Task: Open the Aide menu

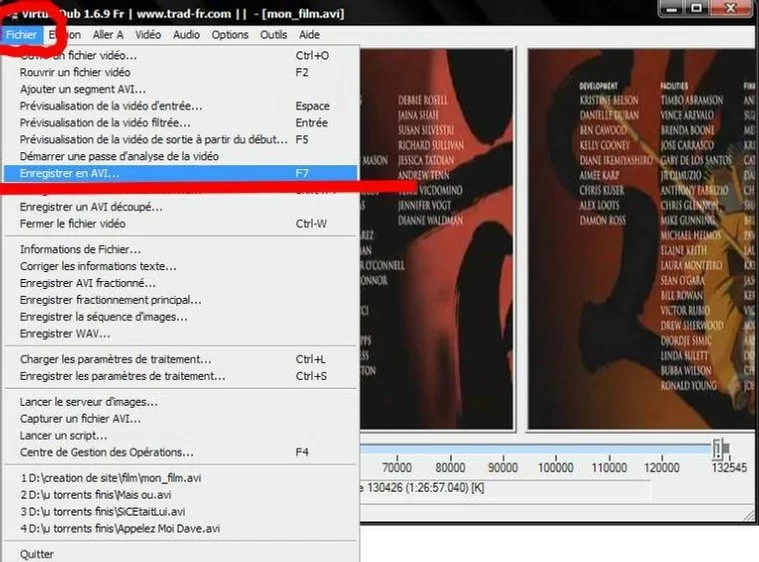Action: point(310,35)
